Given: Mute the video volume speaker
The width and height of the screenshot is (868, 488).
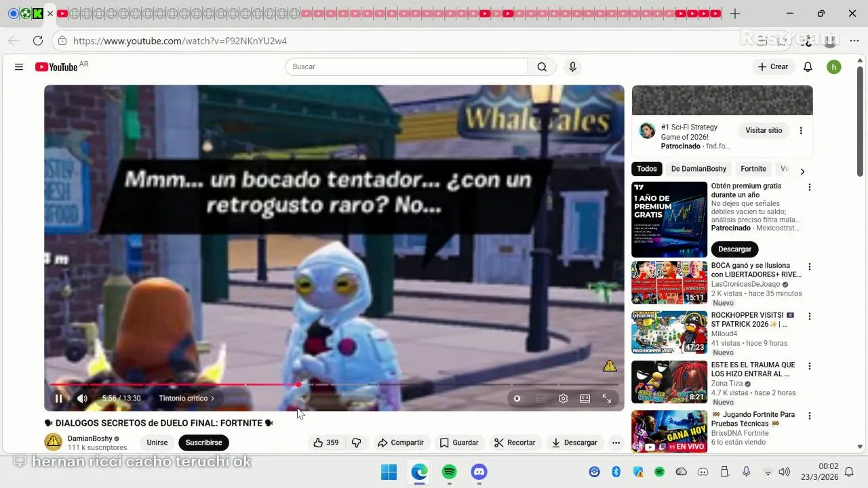Looking at the screenshot, I should coord(82,399).
